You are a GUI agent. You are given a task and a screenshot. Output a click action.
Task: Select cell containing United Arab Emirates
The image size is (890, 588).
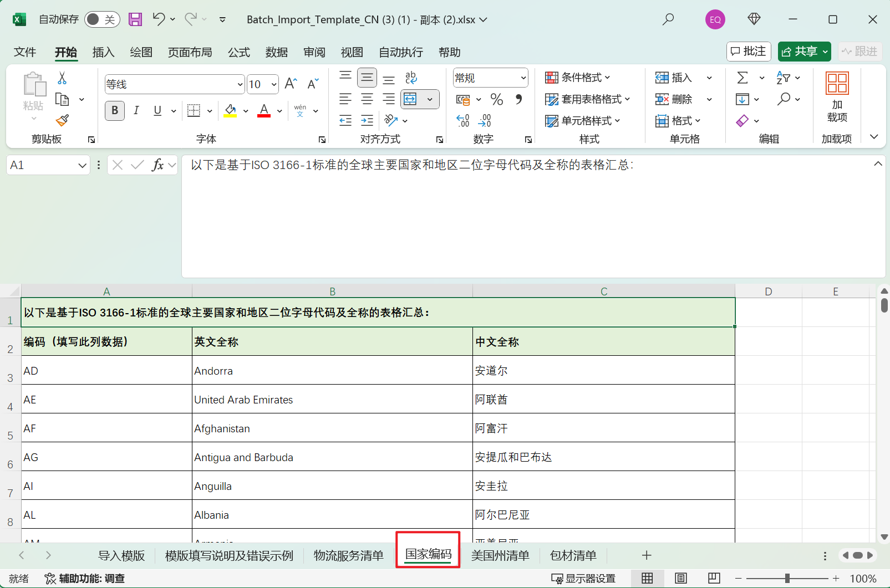(332, 399)
